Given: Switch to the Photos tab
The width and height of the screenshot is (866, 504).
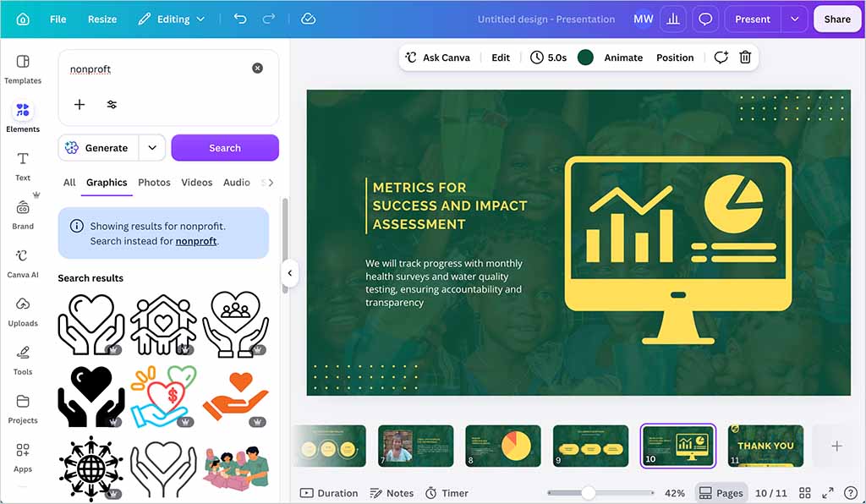Looking at the screenshot, I should (x=154, y=183).
